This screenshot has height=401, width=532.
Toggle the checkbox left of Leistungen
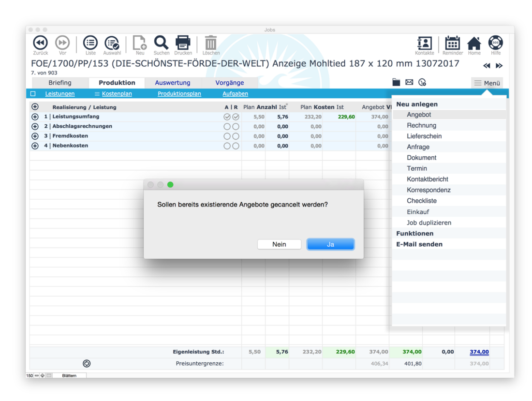click(33, 94)
